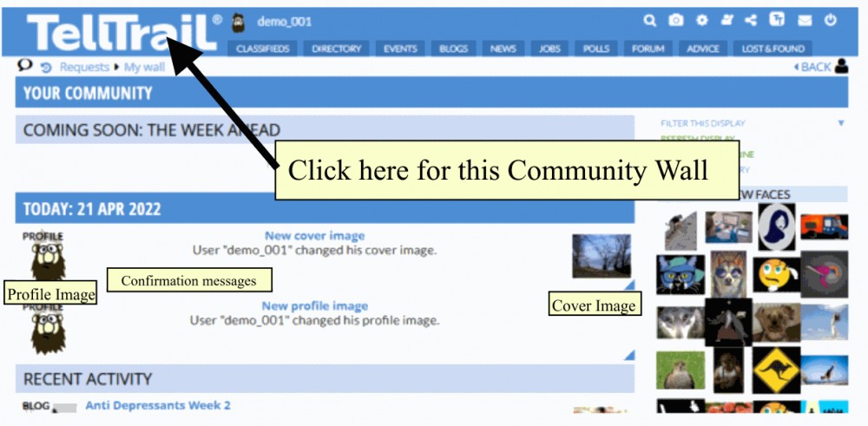The image size is (868, 426).
Task: Open the Blogs tab
Action: [453, 49]
